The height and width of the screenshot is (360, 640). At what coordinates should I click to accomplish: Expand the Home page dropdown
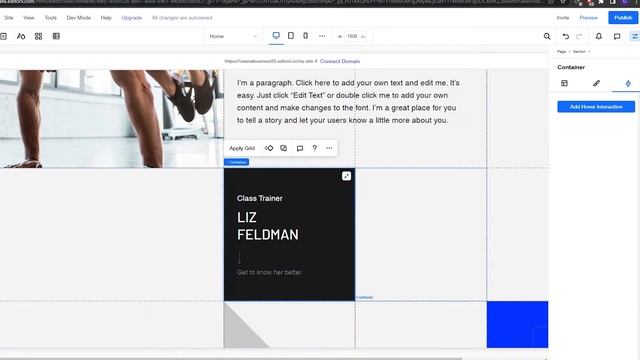pos(233,36)
